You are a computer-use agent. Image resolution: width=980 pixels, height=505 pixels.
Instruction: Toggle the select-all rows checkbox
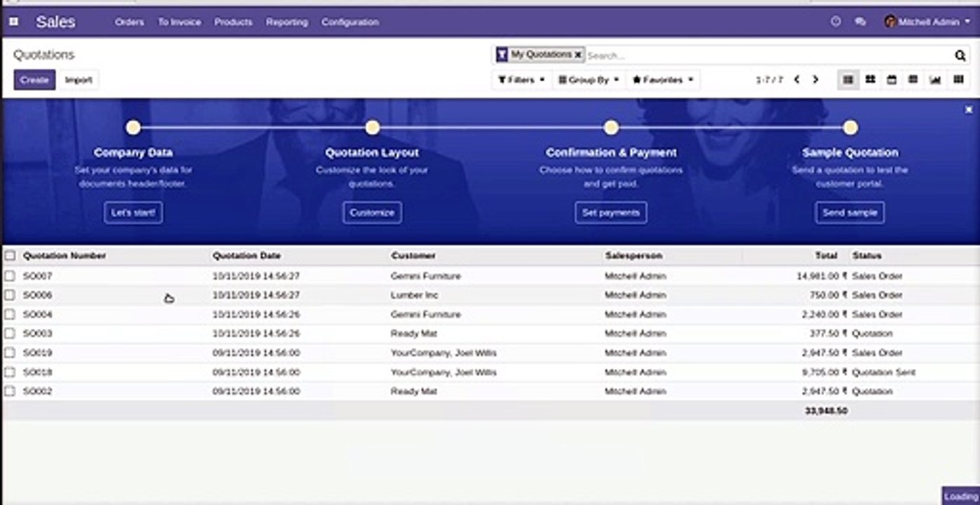pos(10,256)
